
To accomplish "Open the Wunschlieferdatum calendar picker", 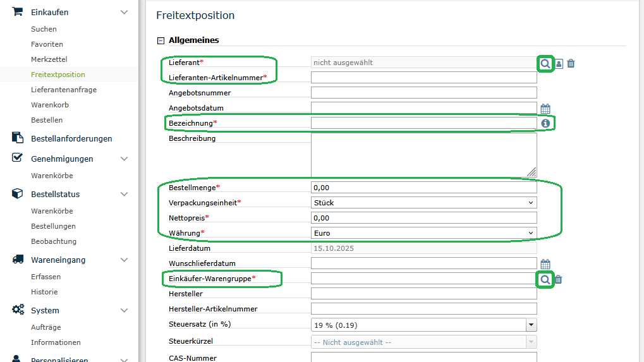I will pos(545,264).
